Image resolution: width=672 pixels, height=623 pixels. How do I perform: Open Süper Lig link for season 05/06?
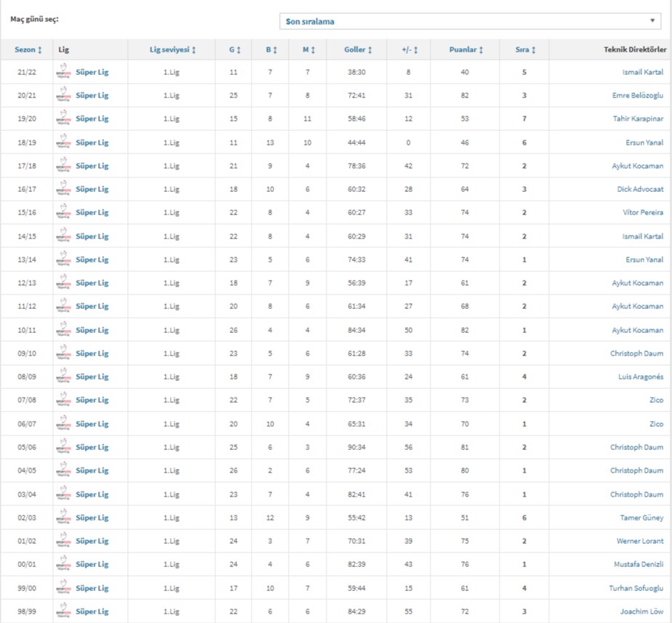tap(92, 447)
